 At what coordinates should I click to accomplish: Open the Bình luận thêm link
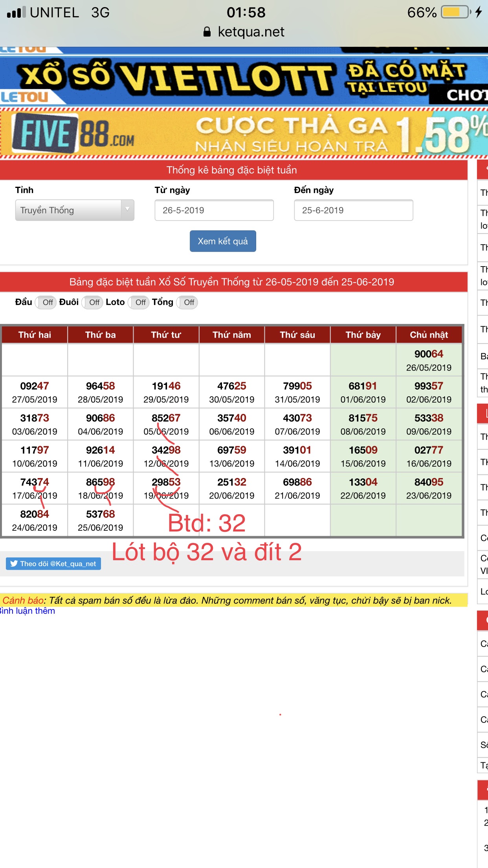[28, 611]
